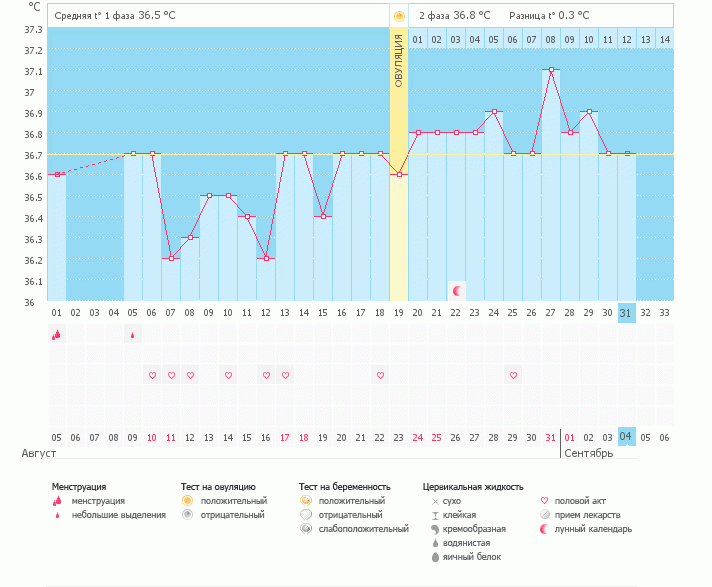The width and height of the screenshot is (712, 587).
Task: Click the ovulation sun icon in the header
Action: (x=399, y=16)
